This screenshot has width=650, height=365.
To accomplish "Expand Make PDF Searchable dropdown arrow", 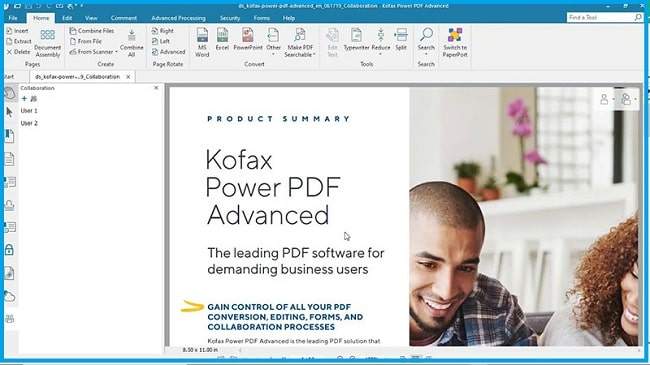I will click(x=314, y=55).
